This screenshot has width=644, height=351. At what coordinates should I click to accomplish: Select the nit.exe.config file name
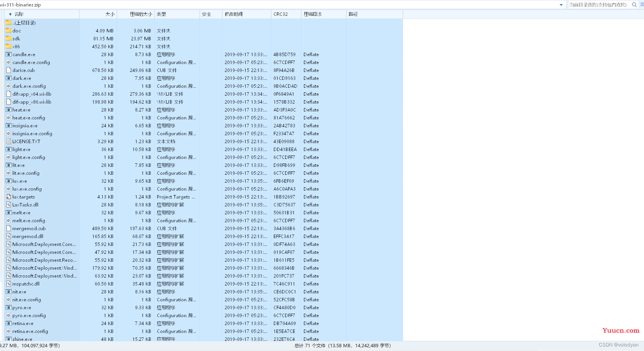click(27, 299)
